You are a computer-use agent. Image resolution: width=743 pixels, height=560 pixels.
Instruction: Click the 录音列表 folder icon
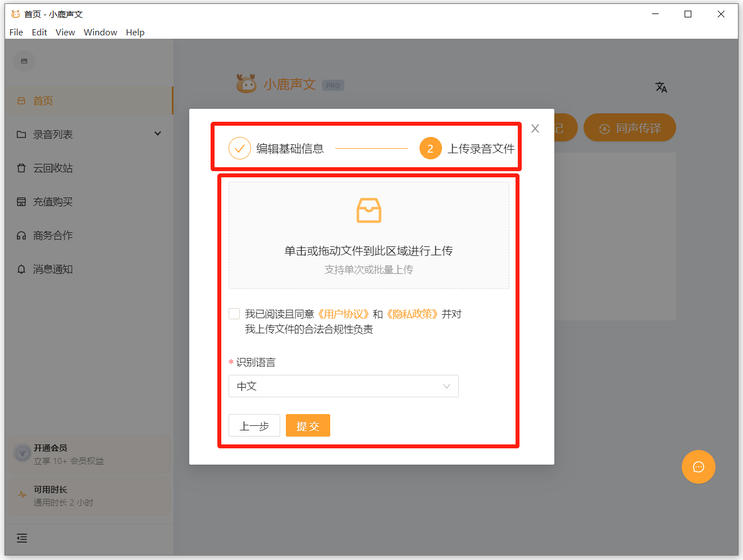point(21,135)
